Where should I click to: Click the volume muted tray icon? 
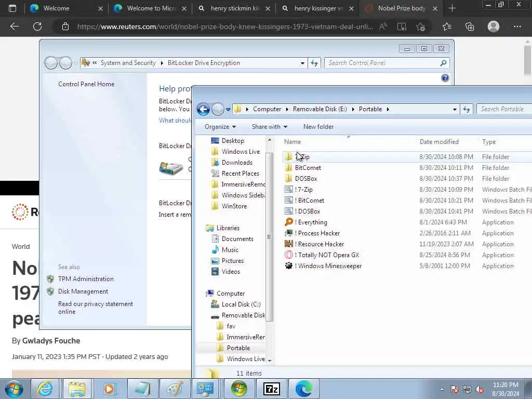[480, 390]
